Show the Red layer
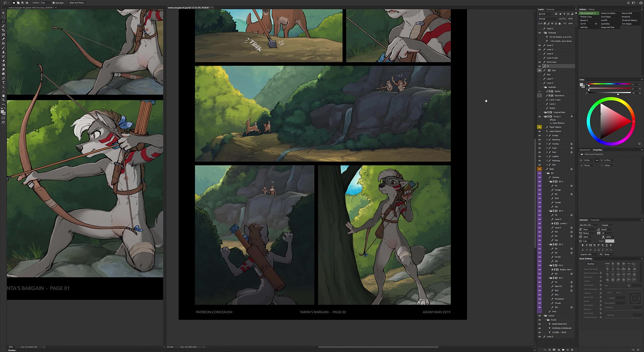 click(x=540, y=75)
